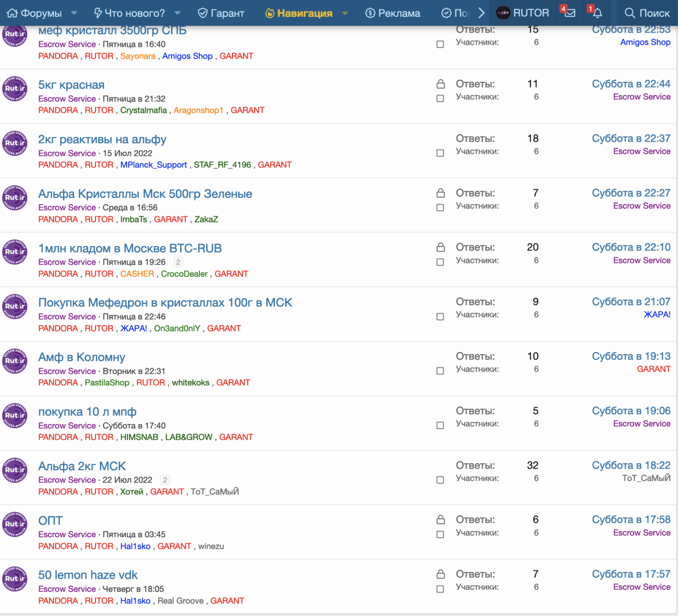Open thread 'Альфа Кристаллы Мск 500гр Зеленые'
The width and height of the screenshot is (678, 616).
click(145, 194)
